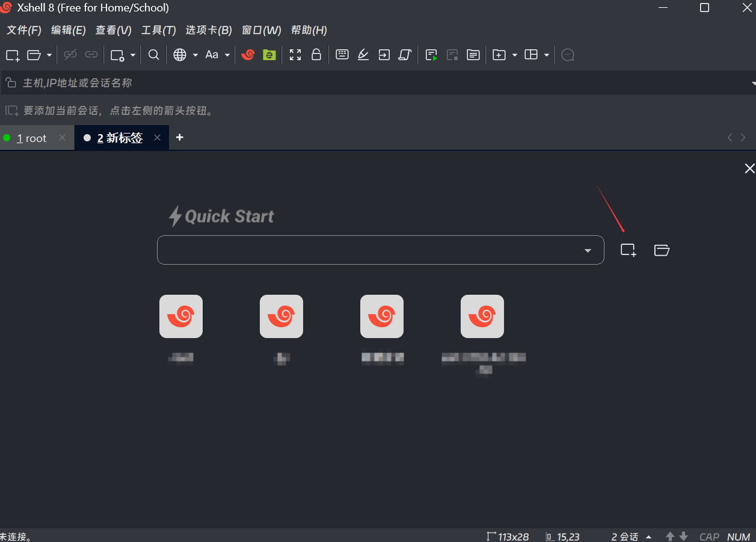The width and height of the screenshot is (756, 542).
Task: Expand the New Tab Group dropdown arrow
Action: pyautogui.click(x=515, y=55)
